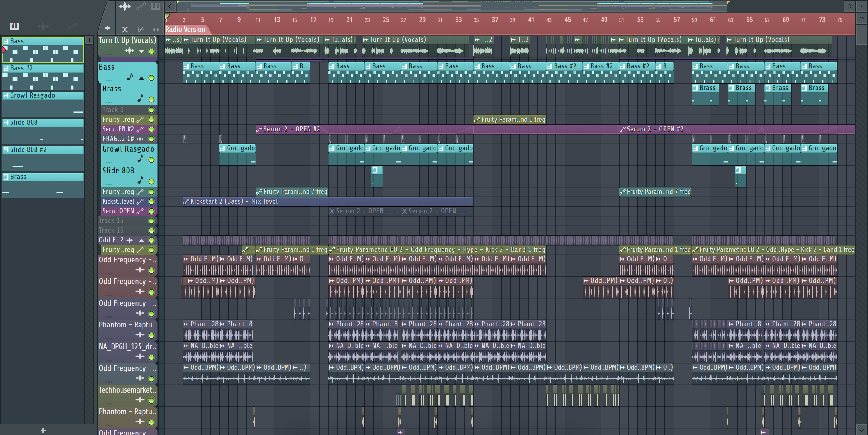Collapse the Odd F..2 track group arrow
Screen dimensions: 868x435
[x=142, y=240]
